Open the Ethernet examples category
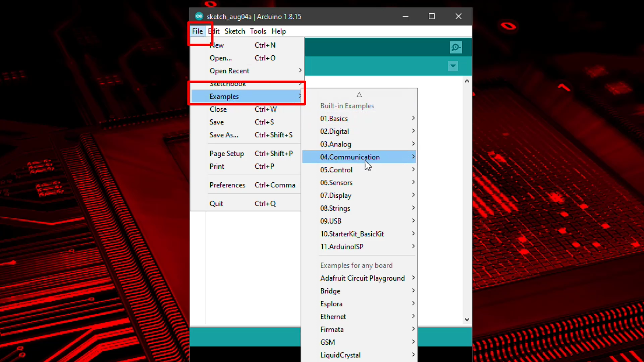 333,316
